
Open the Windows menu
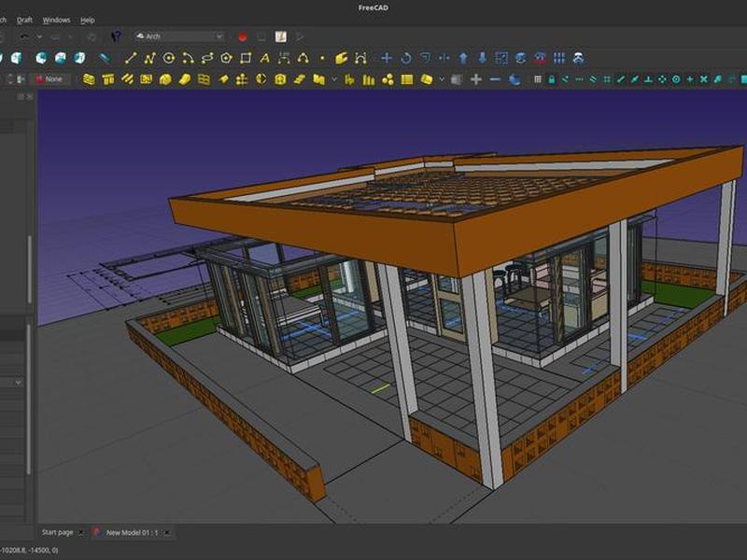56,20
